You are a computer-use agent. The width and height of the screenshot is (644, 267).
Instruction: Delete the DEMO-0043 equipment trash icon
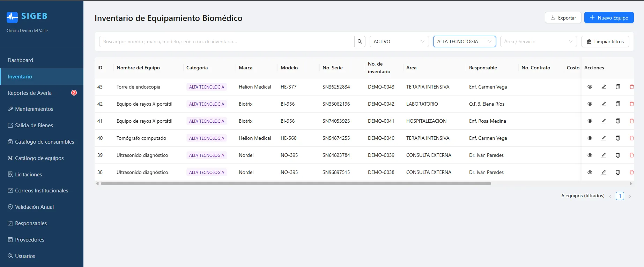631,87
